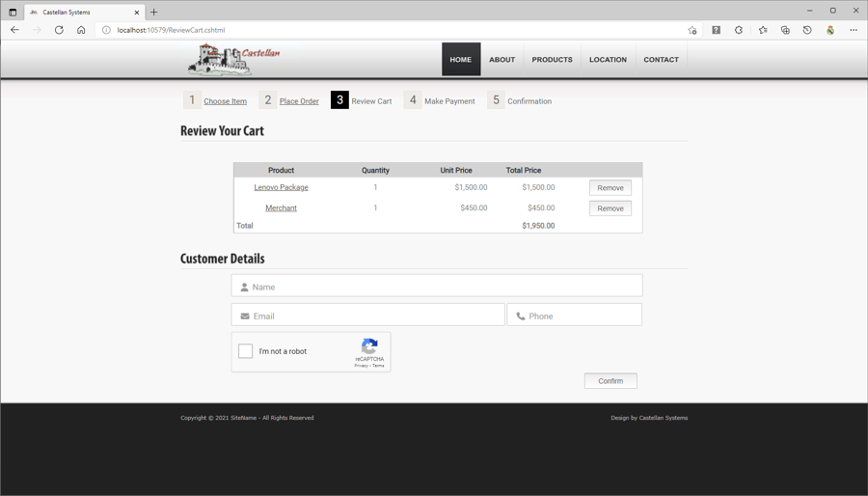The width and height of the screenshot is (868, 496).
Task: Open the reCAPTCHA Terms link
Action: [x=378, y=366]
